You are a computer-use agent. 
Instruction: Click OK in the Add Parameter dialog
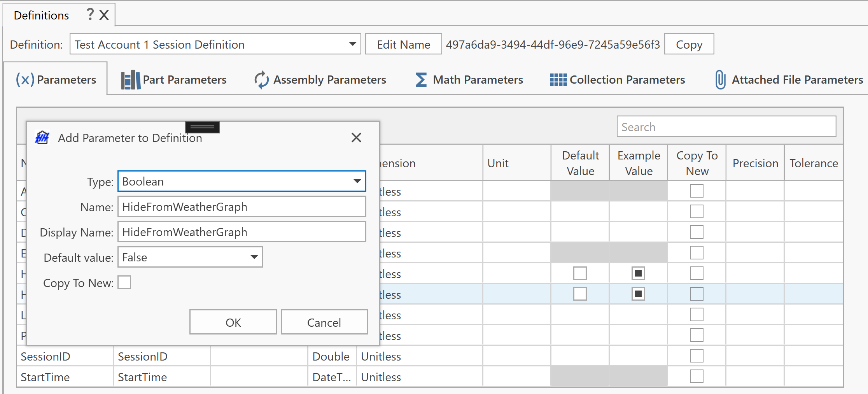coord(233,322)
